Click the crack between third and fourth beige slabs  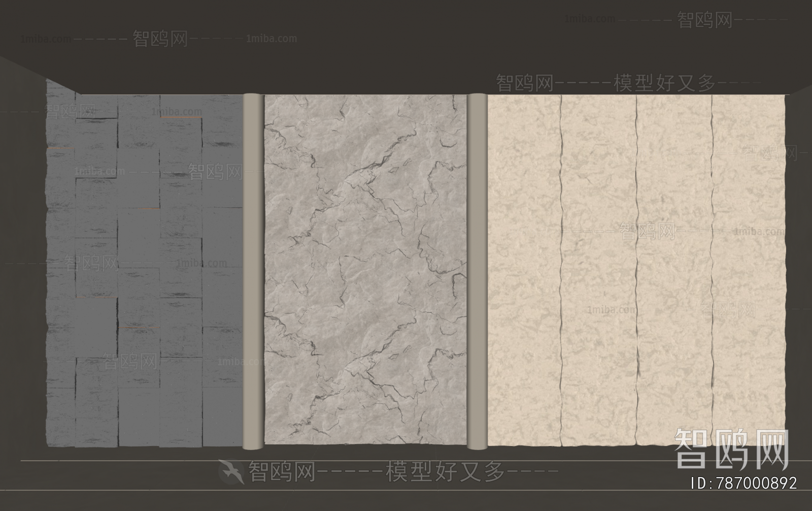coord(712,269)
